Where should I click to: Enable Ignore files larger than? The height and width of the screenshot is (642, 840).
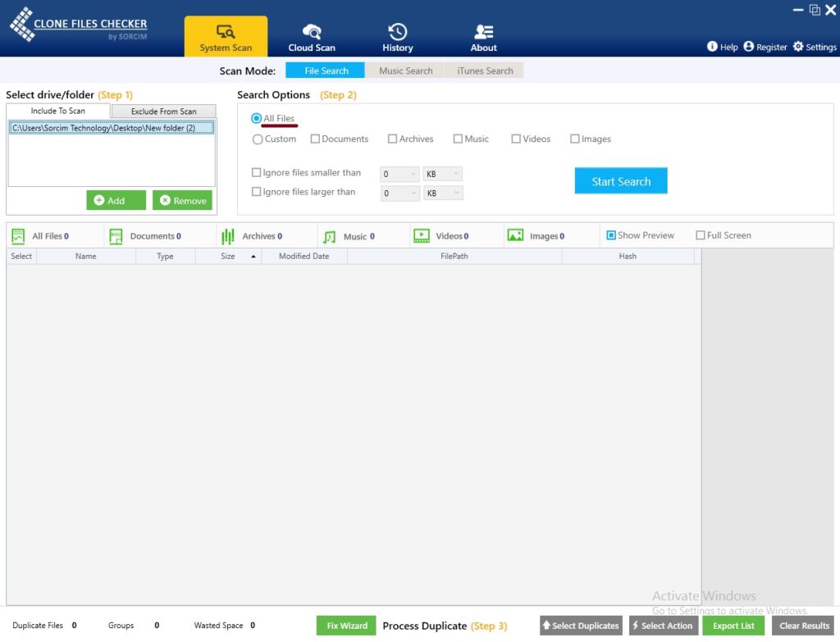click(x=256, y=192)
